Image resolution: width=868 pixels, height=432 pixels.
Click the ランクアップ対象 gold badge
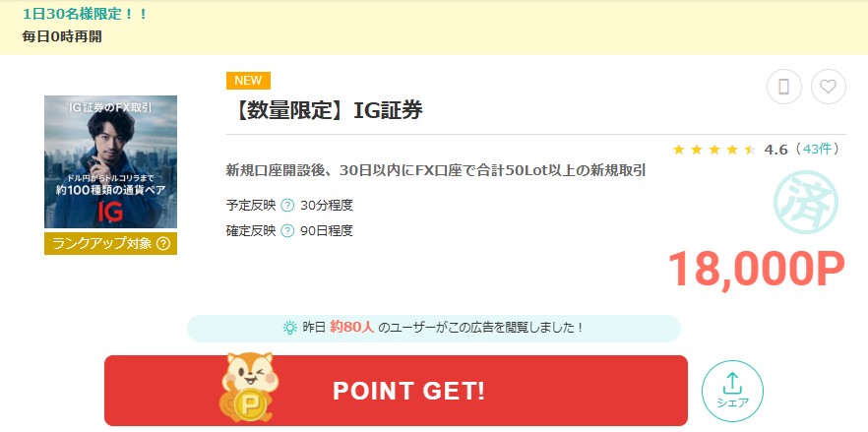coord(110,244)
